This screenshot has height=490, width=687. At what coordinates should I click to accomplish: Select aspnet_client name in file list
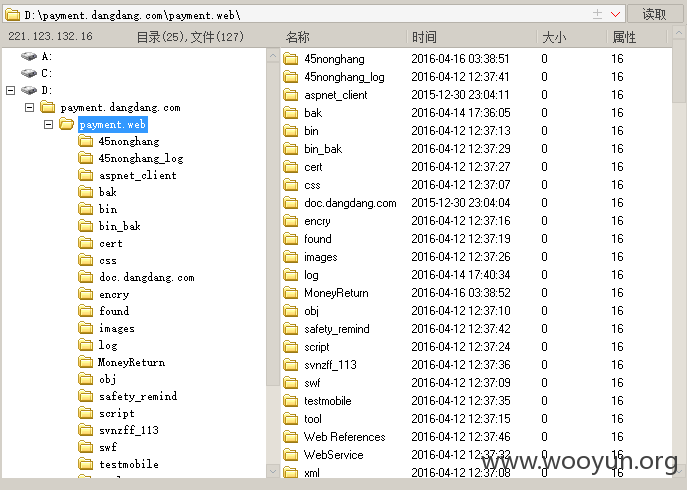point(336,95)
